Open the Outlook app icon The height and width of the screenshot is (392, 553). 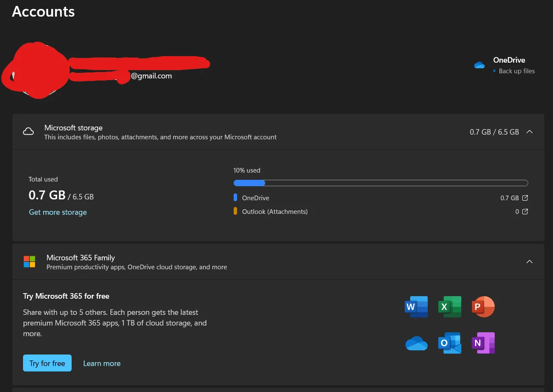pos(450,343)
